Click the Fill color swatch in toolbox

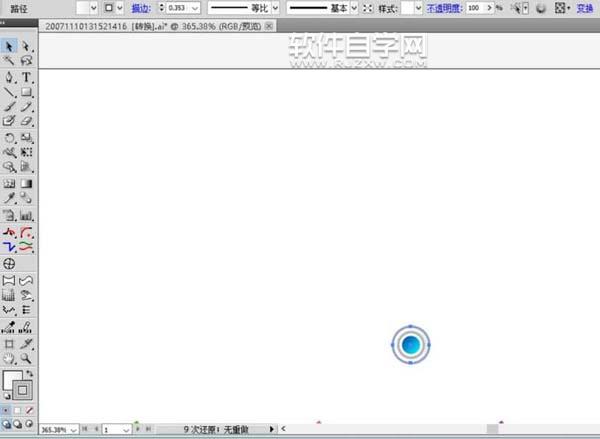pos(11,379)
